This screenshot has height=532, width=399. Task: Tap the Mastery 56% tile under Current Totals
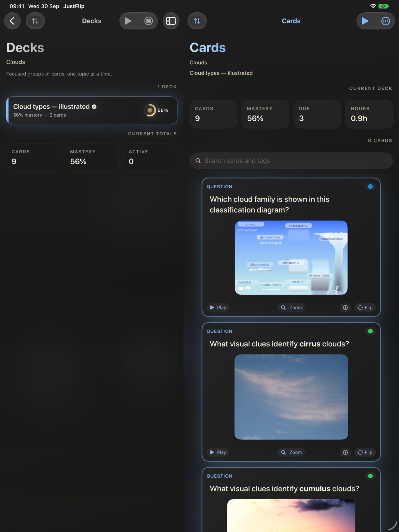(x=92, y=157)
